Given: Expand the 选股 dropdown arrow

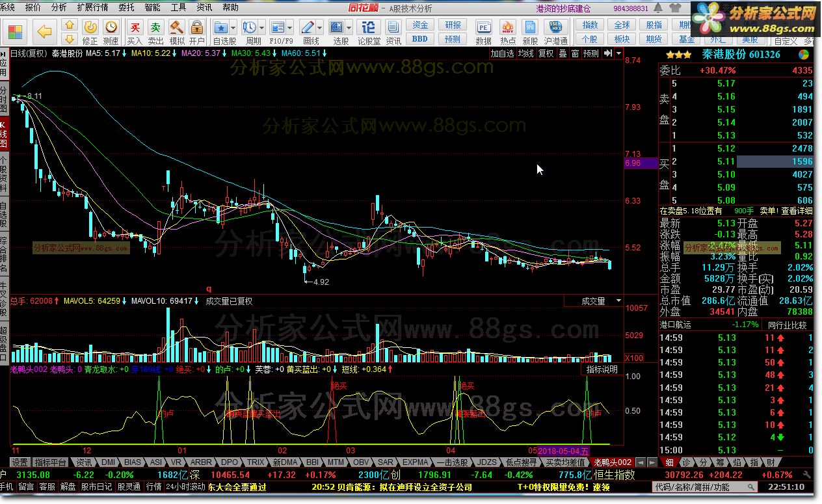Looking at the screenshot, I should tap(349, 28).
